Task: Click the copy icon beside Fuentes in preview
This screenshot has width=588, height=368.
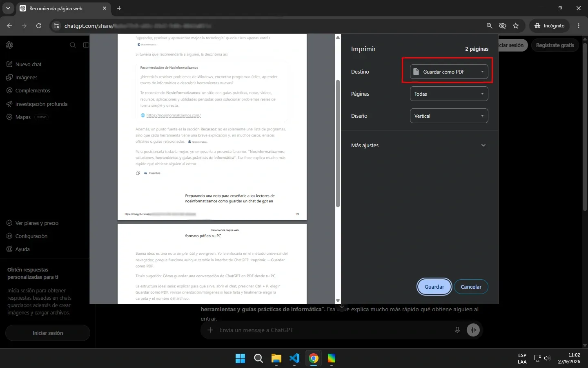Action: click(x=138, y=173)
